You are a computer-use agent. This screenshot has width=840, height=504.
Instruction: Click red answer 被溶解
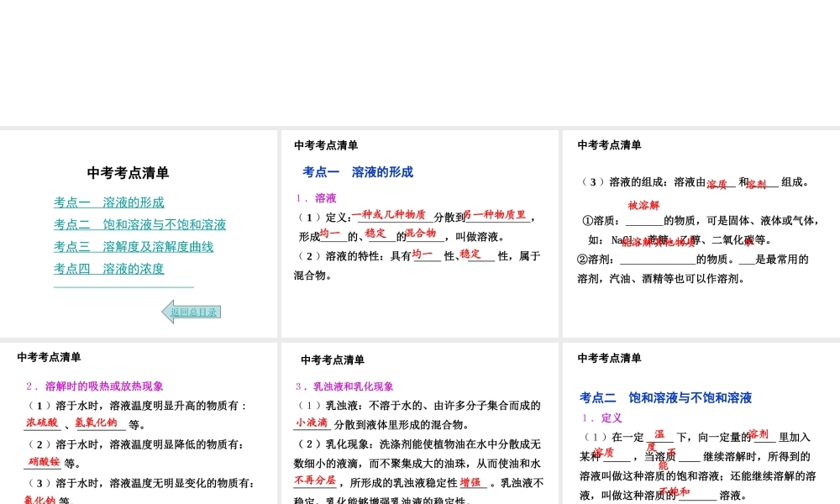pos(644,205)
